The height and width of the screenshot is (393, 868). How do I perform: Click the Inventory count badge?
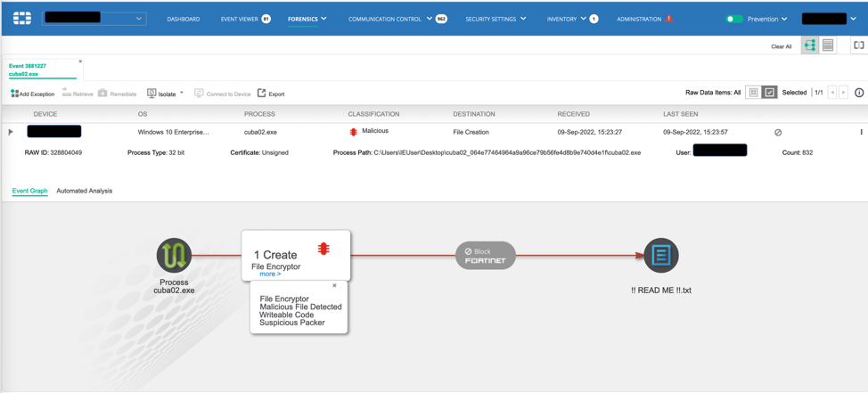pyautogui.click(x=594, y=19)
